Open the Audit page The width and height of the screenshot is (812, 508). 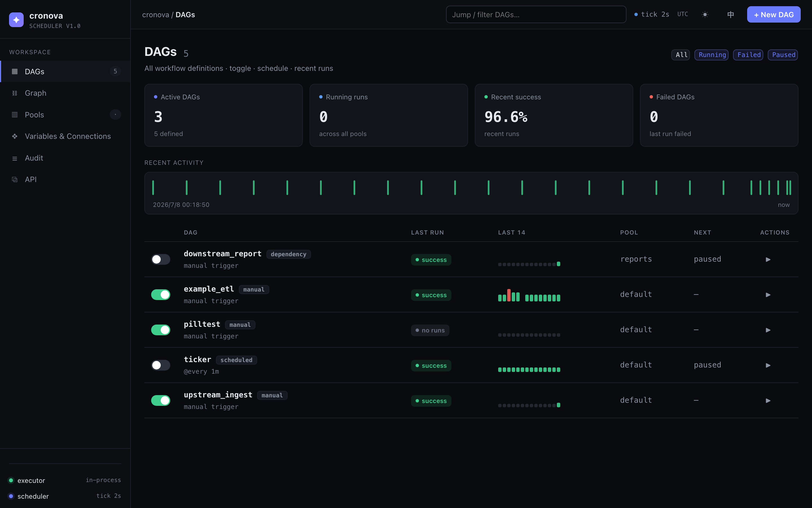point(65,158)
